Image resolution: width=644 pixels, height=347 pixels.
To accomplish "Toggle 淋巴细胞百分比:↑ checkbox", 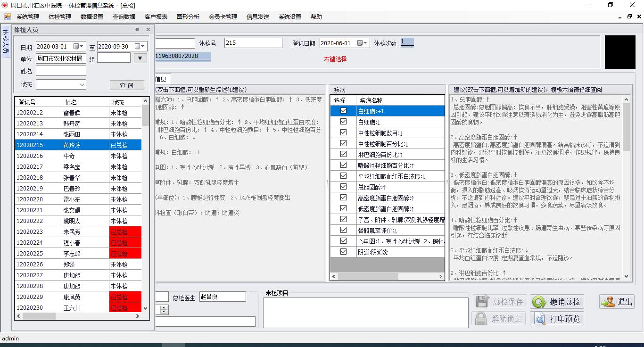I will 343,154.
